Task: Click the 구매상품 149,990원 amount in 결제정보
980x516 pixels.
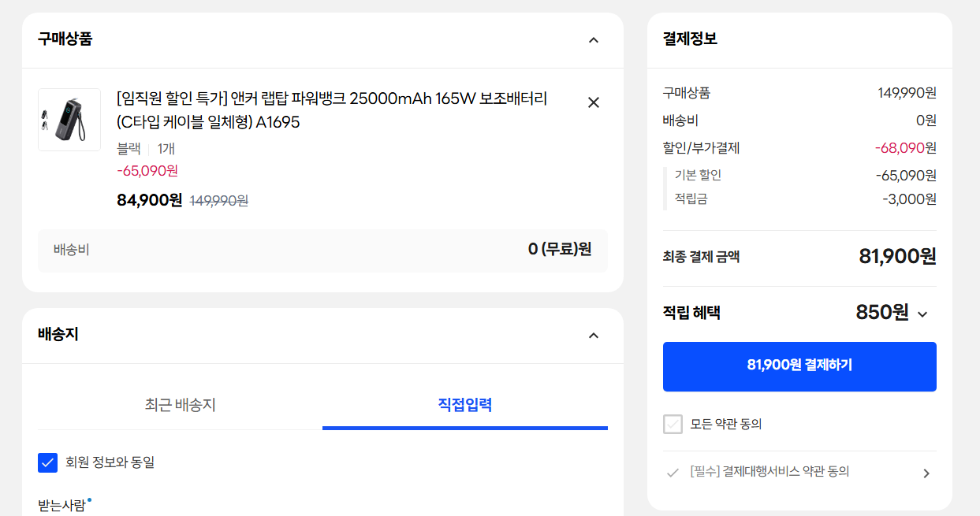Action: click(x=907, y=93)
